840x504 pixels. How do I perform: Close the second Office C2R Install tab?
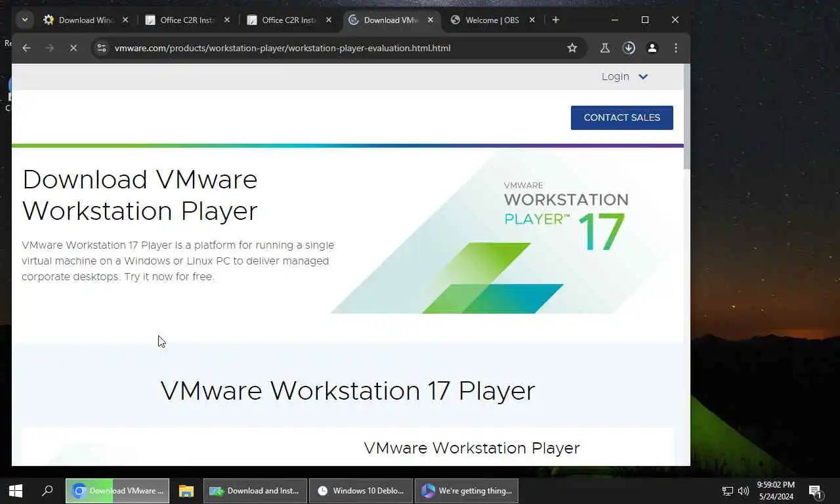click(329, 20)
